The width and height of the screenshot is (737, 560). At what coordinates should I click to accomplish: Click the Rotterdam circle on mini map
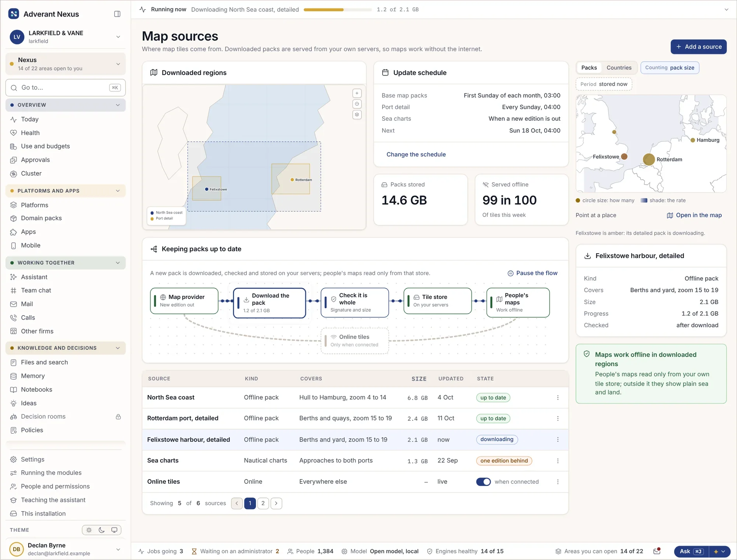(x=649, y=159)
